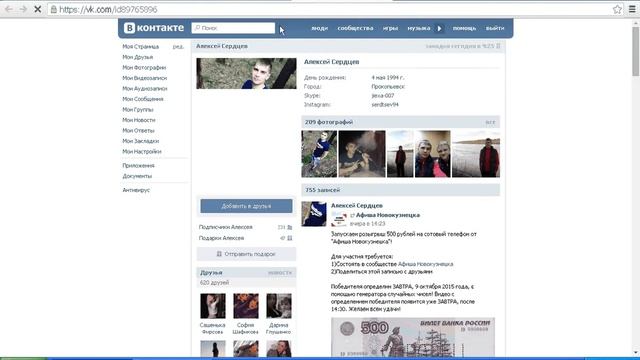Image resolution: width=640 pixels, height=360 pixels.
Task: Click the Instagram serdtsev94 value
Action: click(385, 104)
